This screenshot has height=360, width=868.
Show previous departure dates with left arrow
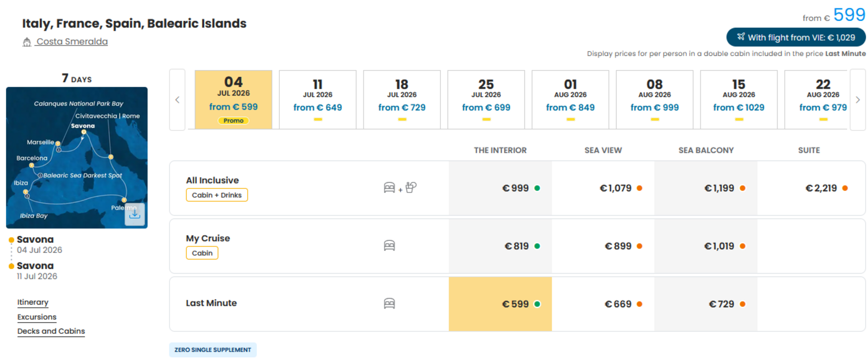tap(177, 100)
